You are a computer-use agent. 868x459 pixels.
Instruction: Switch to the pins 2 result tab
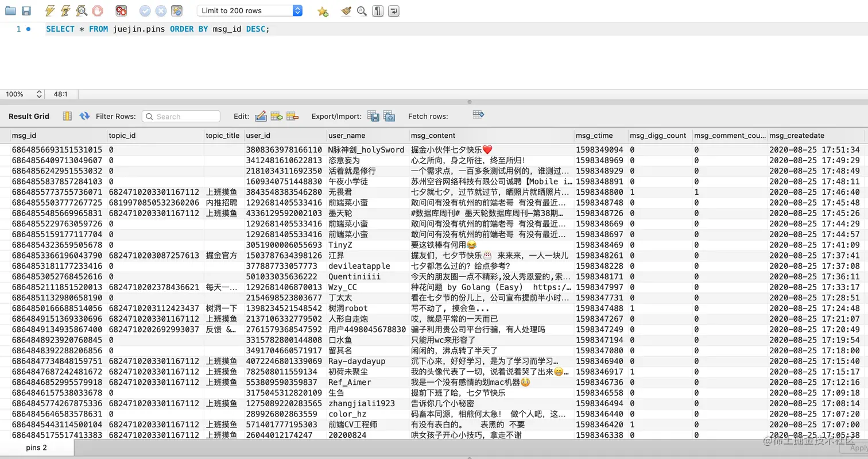(37, 448)
